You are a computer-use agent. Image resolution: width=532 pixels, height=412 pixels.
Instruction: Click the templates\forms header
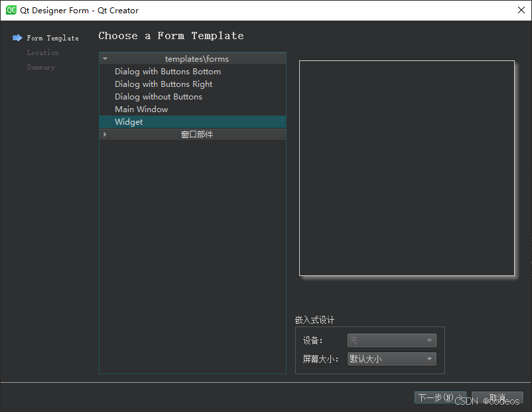[193, 58]
